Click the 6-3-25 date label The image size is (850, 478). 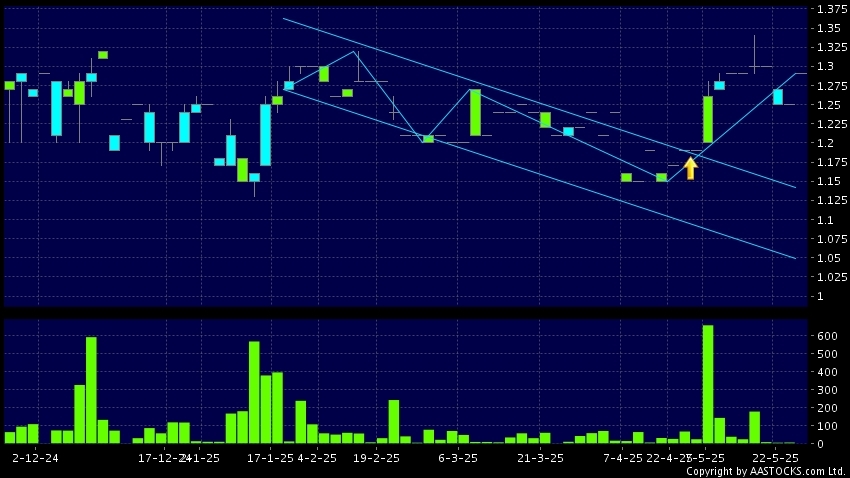(x=458, y=458)
